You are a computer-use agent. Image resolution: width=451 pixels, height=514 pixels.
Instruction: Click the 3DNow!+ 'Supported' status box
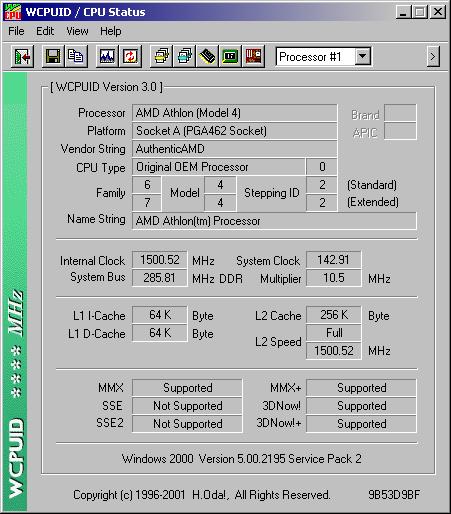[x=361, y=424]
